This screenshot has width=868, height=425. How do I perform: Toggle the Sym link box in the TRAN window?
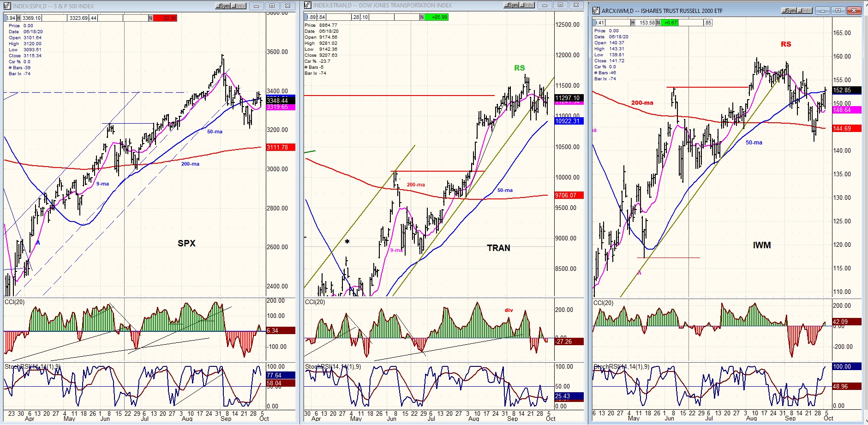pos(511,5)
